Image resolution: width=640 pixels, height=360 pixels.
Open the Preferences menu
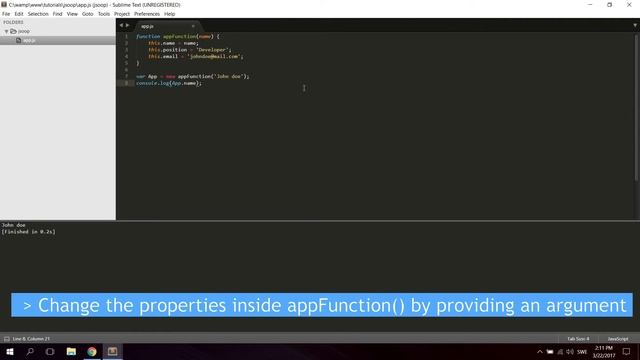tap(147, 14)
